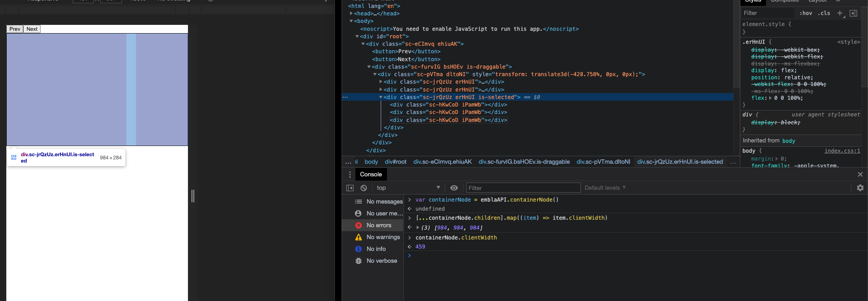Viewport: 868px width, 301px height.
Task: Hide the console sidebar panel
Action: click(x=350, y=188)
